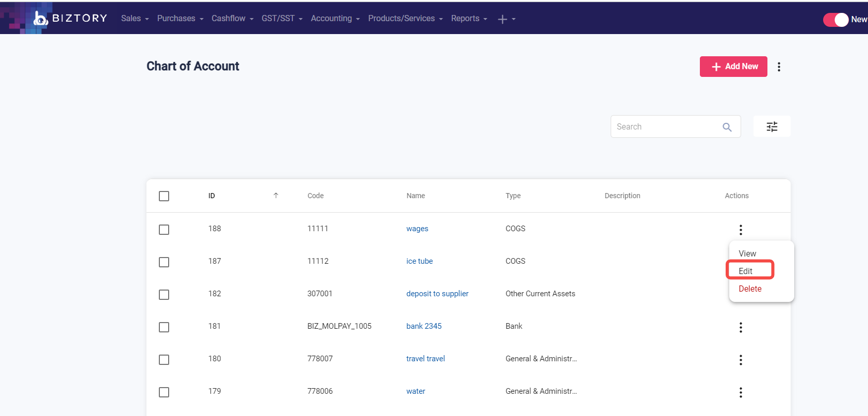This screenshot has width=868, height=416.
Task: Open actions menu for wages row
Action: click(741, 230)
